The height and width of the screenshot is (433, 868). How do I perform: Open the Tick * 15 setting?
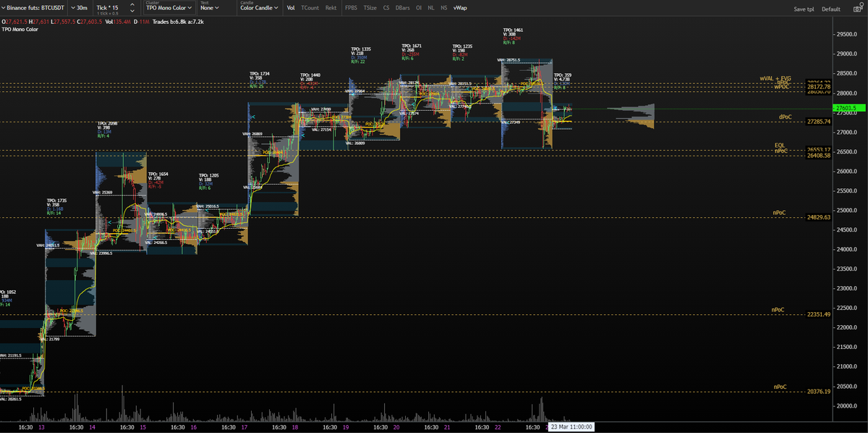[x=107, y=7]
